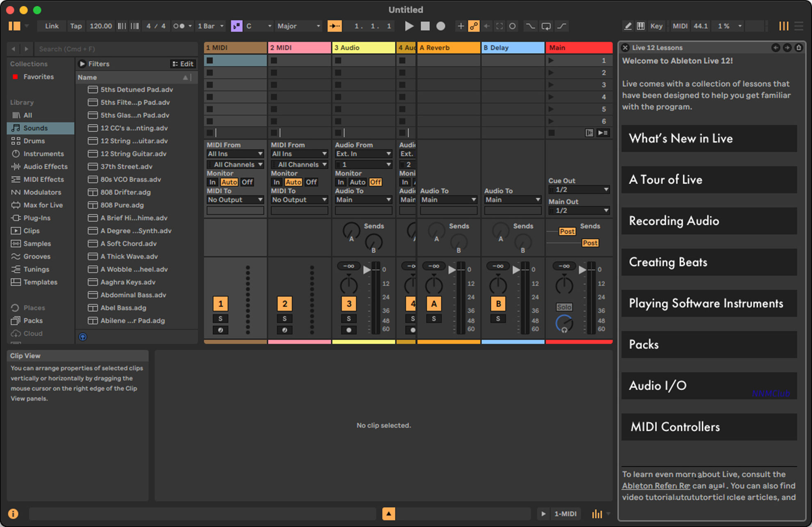Click Session Record circle button
Image resolution: width=812 pixels, height=527 pixels.
click(512, 26)
